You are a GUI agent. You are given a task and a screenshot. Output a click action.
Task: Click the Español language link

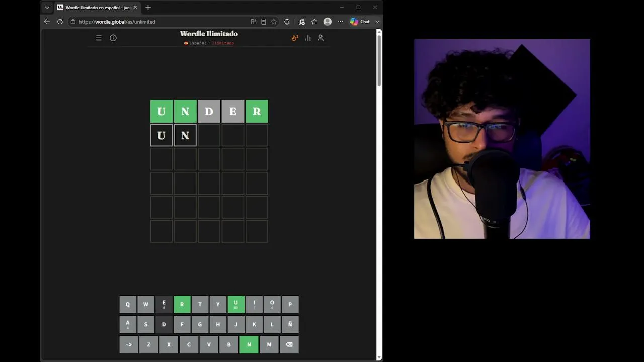tap(198, 43)
